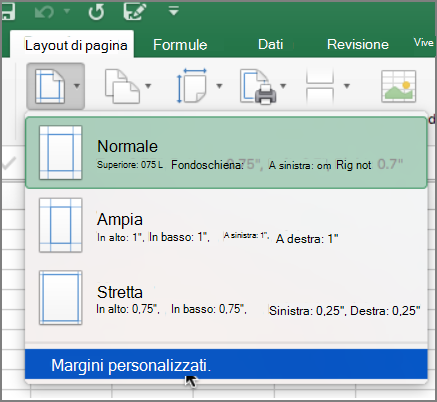The width and height of the screenshot is (437, 402).
Task: Expand the Breaks dropdown arrow
Action: [347, 86]
